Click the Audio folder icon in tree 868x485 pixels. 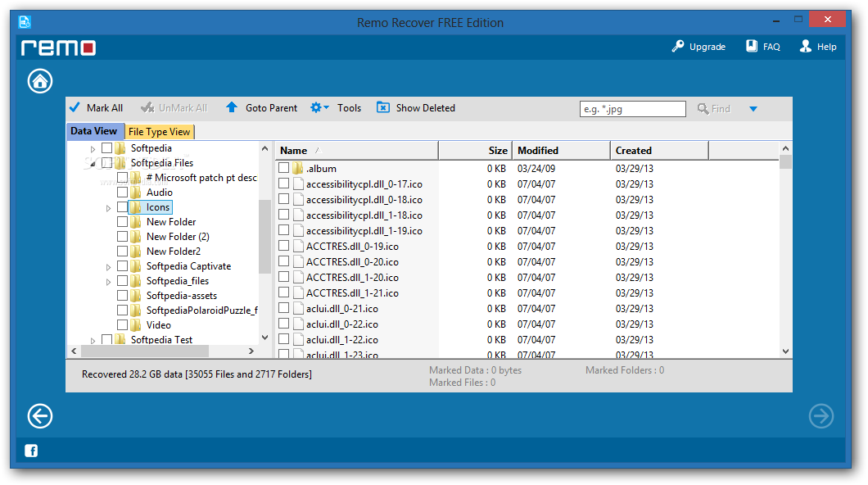coord(136,193)
